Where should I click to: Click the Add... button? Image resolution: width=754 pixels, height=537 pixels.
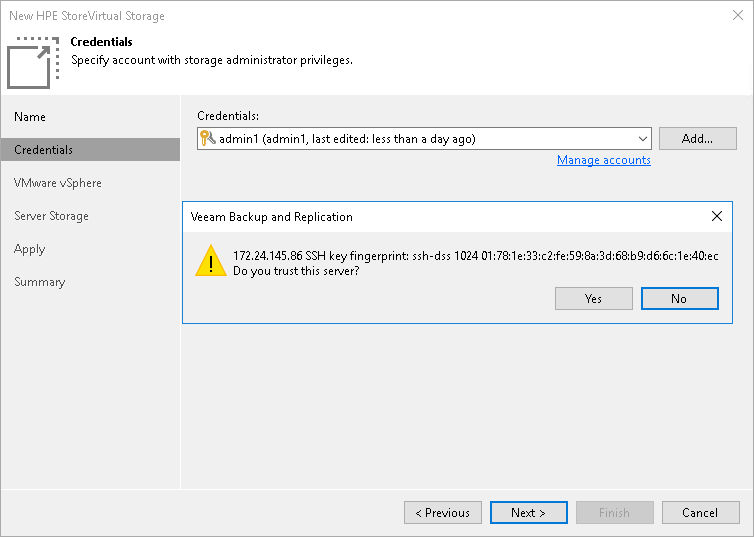[697, 139]
